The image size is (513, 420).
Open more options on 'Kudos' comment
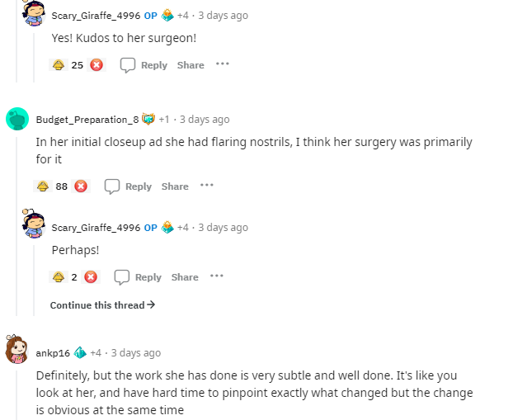[x=222, y=64]
